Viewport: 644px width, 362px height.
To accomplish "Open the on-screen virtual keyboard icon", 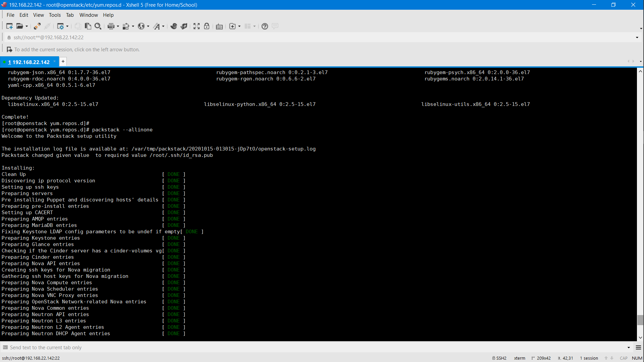I will [219, 26].
